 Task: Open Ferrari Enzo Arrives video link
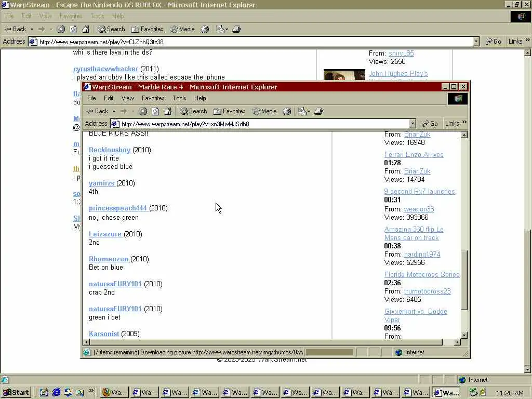[x=414, y=155]
